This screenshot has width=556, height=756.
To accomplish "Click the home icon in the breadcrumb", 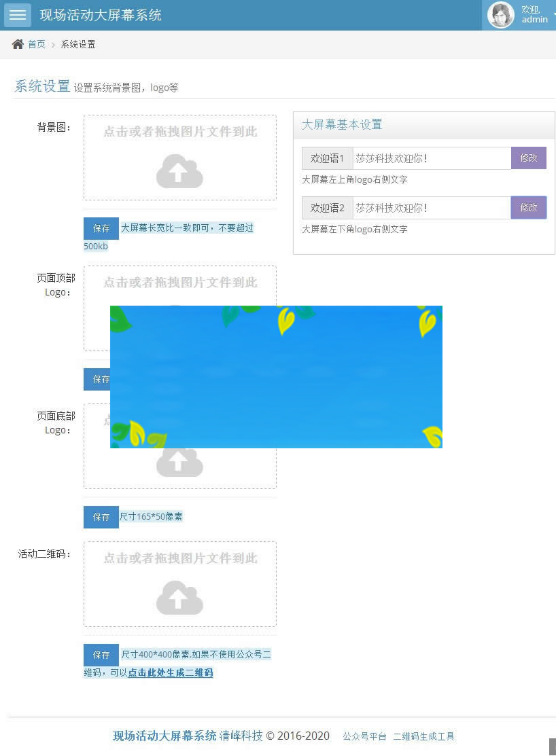I will (x=17, y=43).
